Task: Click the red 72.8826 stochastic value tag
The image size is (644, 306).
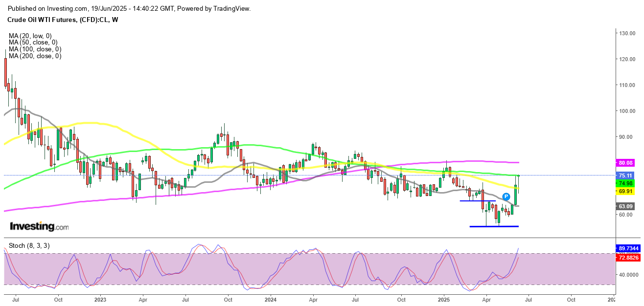Action: click(x=628, y=257)
